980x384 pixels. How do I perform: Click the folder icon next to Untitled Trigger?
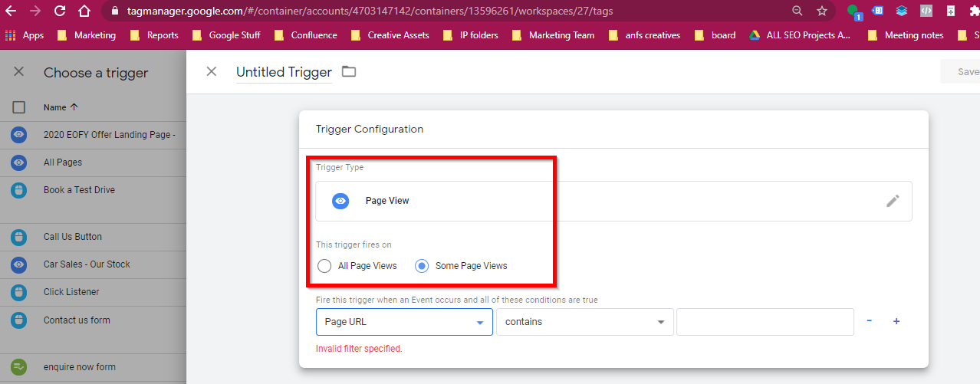pyautogui.click(x=349, y=71)
